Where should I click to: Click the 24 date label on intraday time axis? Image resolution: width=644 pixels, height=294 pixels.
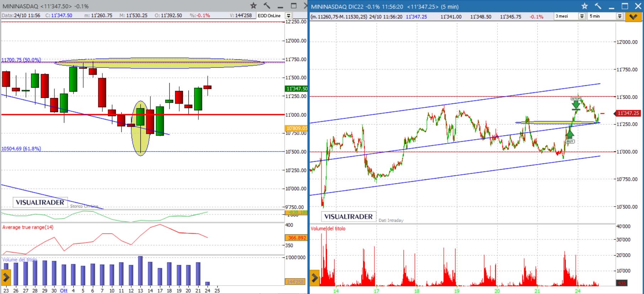[x=578, y=291]
